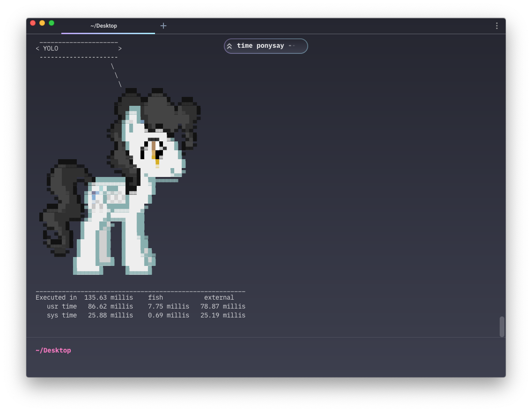532x412 pixels.
Task: Click the terminal scrollbar thumb
Action: point(502,326)
